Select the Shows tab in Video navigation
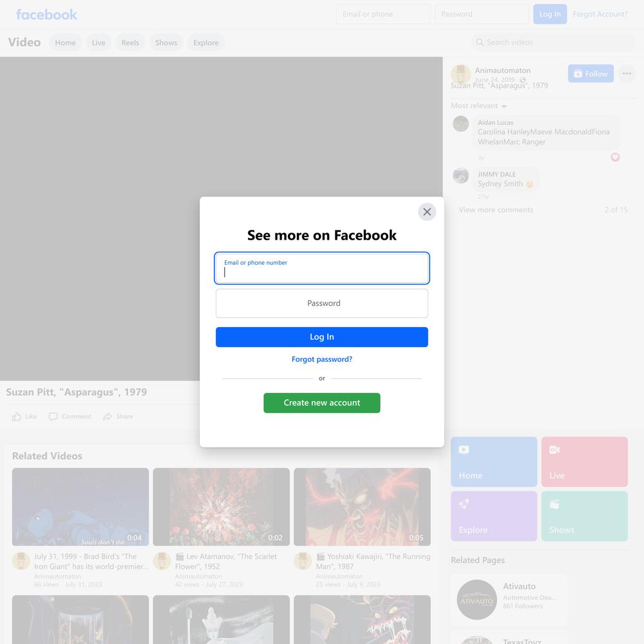This screenshot has width=644, height=644. pyautogui.click(x=166, y=43)
